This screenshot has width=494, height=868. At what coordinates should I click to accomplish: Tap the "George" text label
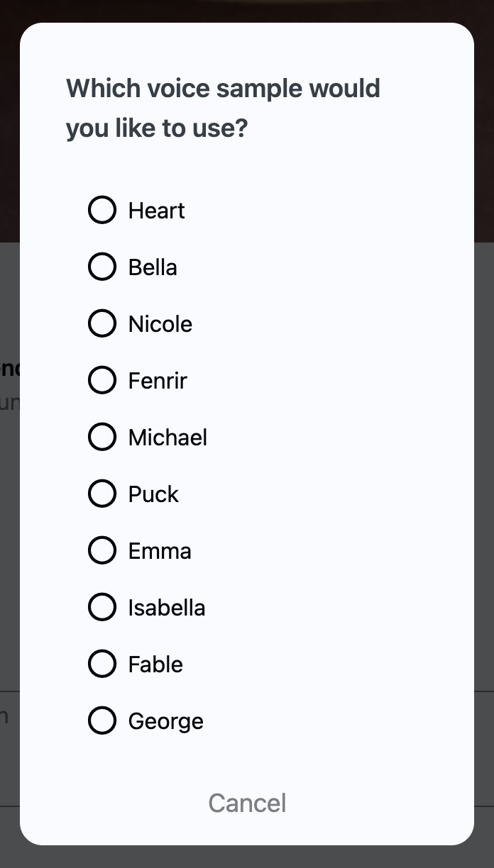(x=166, y=721)
